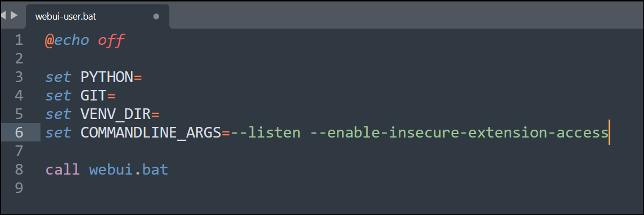Click the left tab navigation arrow
The image size is (644, 215).
(3, 16)
